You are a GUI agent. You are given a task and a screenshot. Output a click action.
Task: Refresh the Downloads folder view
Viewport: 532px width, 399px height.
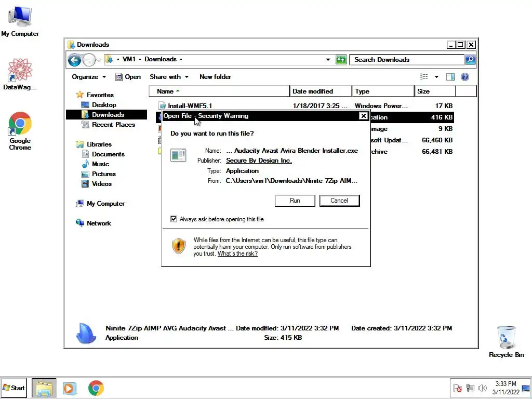coord(341,60)
